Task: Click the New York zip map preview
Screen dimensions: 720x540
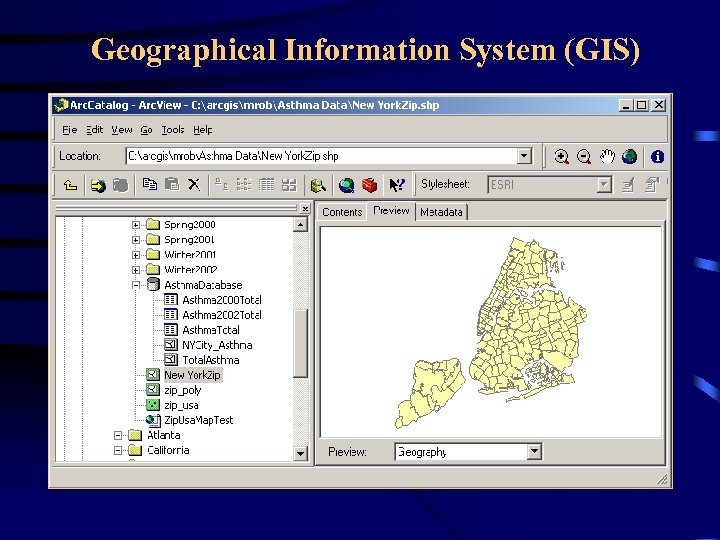Action: pyautogui.click(x=491, y=333)
